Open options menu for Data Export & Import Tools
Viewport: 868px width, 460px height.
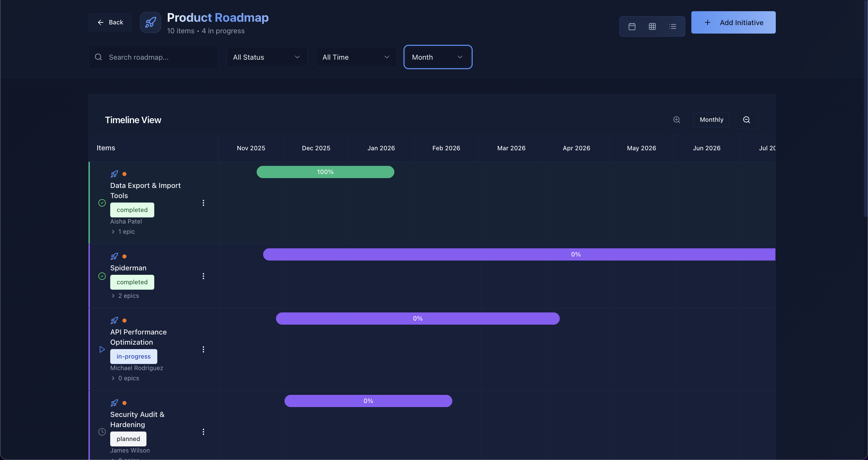click(x=203, y=203)
